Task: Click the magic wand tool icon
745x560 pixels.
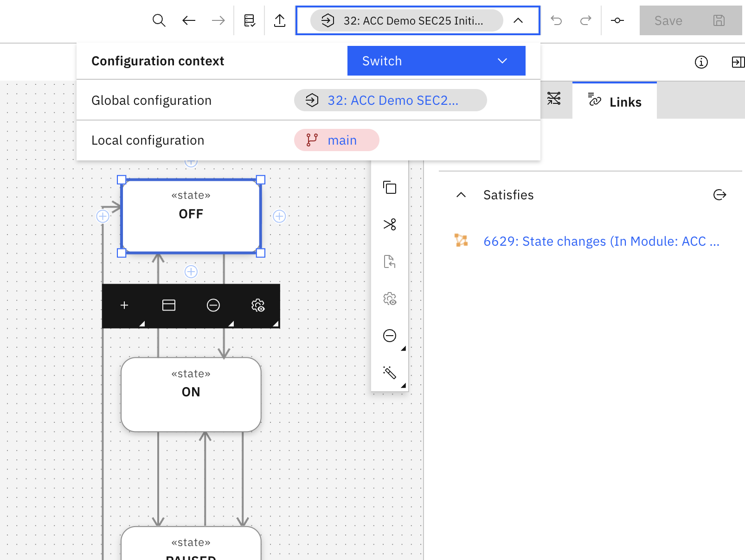Action: (x=390, y=373)
